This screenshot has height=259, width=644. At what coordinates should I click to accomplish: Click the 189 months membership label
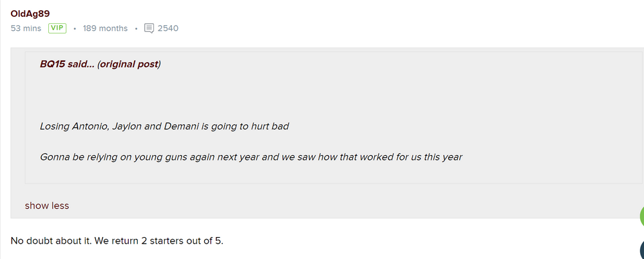[105, 28]
